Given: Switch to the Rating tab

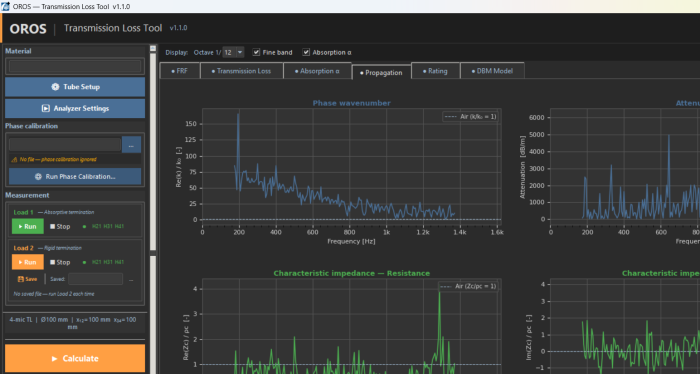Looking at the screenshot, I should (x=435, y=71).
